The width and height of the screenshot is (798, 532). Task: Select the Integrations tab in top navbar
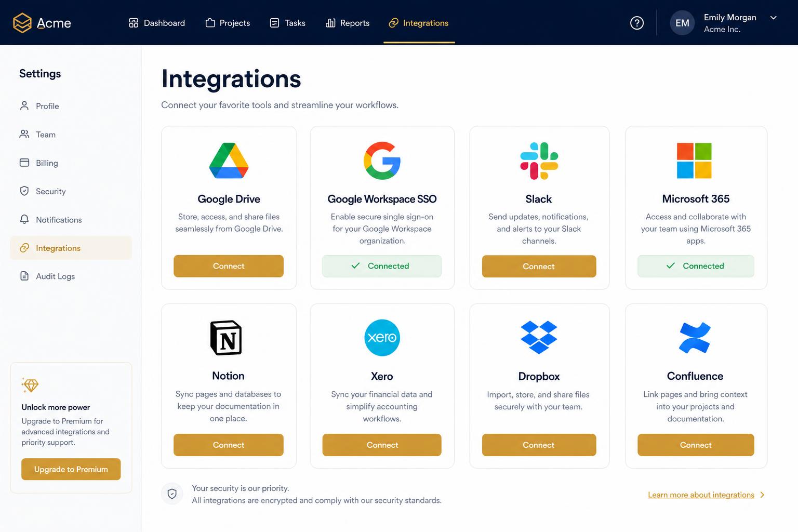tap(419, 23)
